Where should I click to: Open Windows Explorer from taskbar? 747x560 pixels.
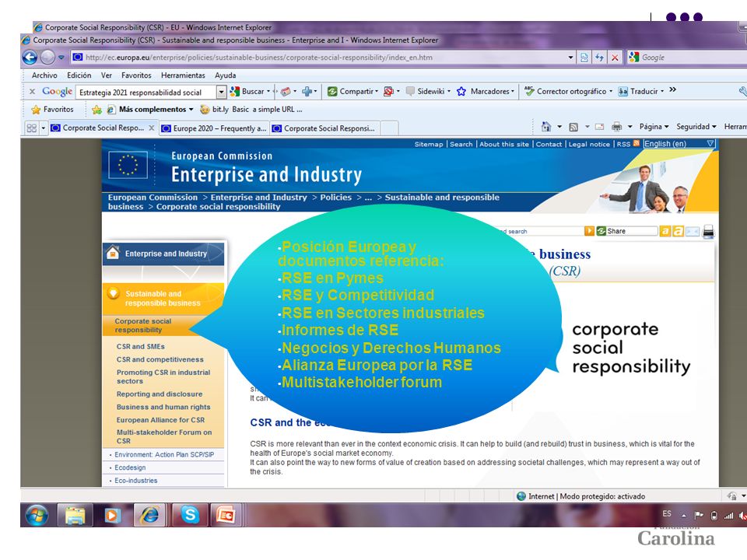(x=75, y=515)
